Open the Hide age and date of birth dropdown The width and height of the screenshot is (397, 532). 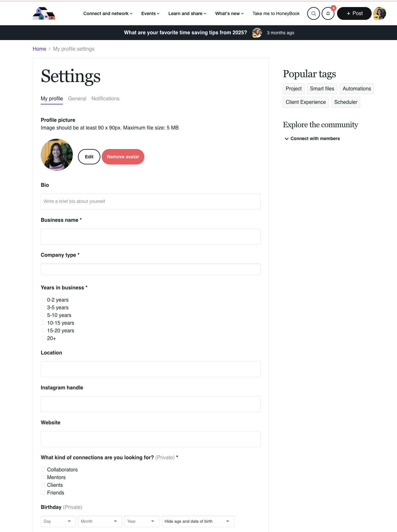click(198, 521)
